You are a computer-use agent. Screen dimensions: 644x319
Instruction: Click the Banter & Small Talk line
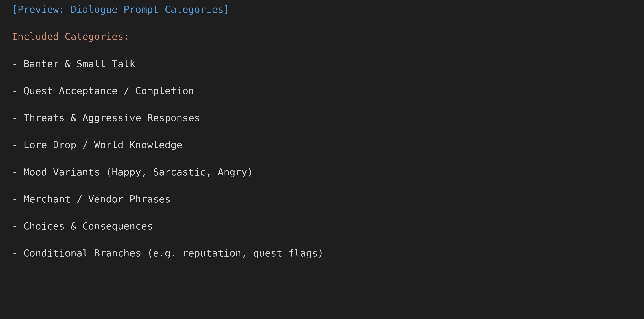pos(74,64)
